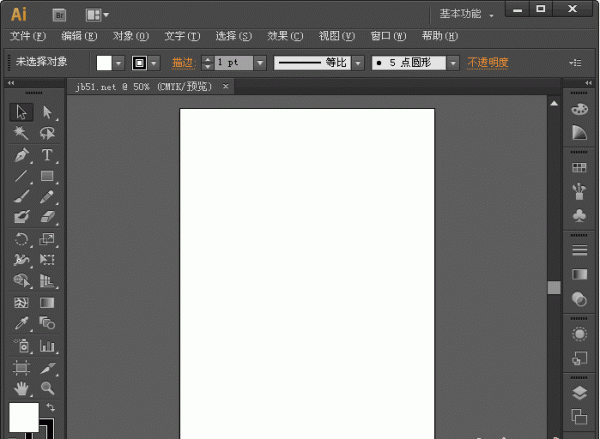Open the Transparency panel
This screenshot has width=600, height=439.
pos(579,299)
